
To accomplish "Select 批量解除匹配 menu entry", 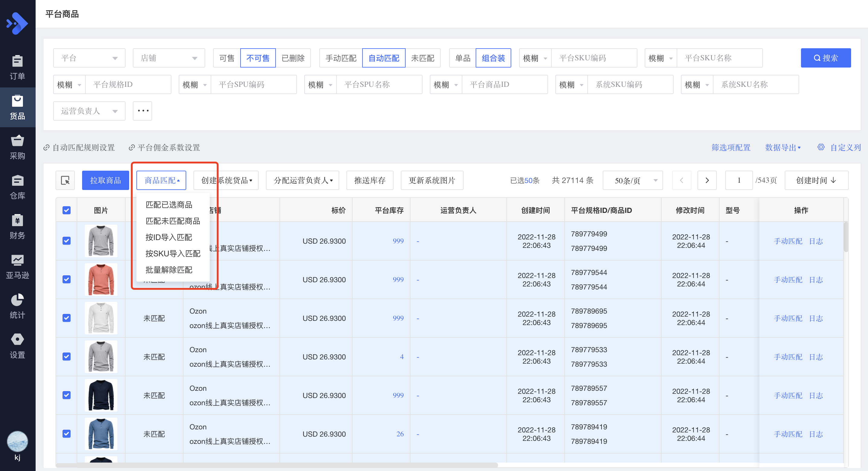I will pyautogui.click(x=168, y=270).
